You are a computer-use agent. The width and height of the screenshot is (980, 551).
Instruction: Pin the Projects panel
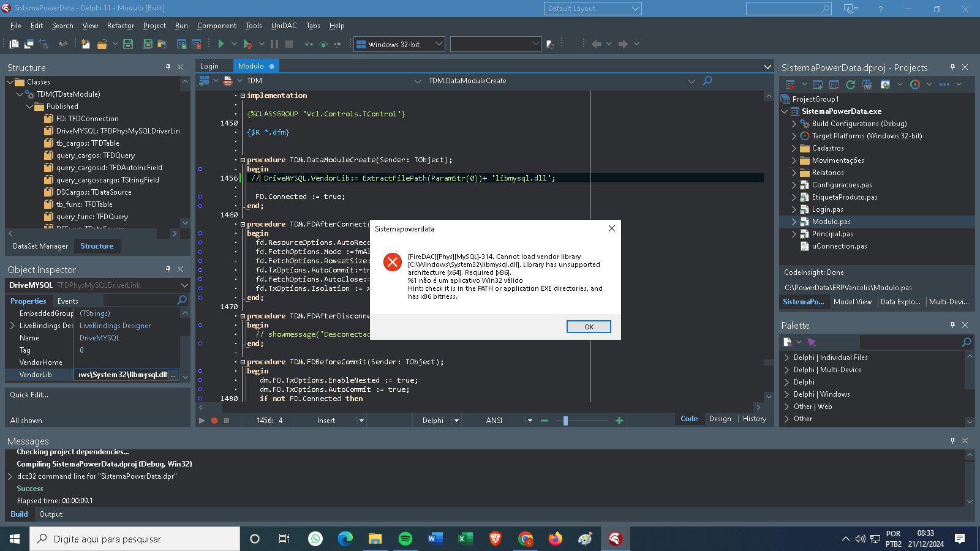[952, 67]
